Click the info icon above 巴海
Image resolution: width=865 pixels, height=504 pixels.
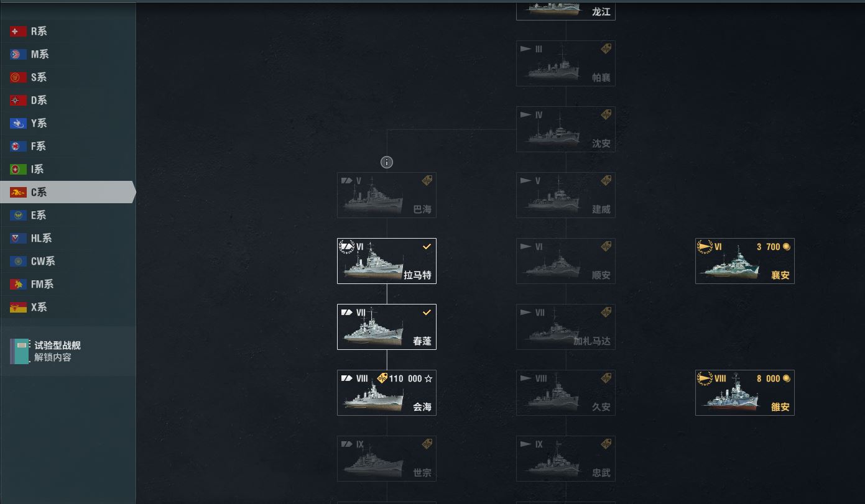(x=387, y=162)
